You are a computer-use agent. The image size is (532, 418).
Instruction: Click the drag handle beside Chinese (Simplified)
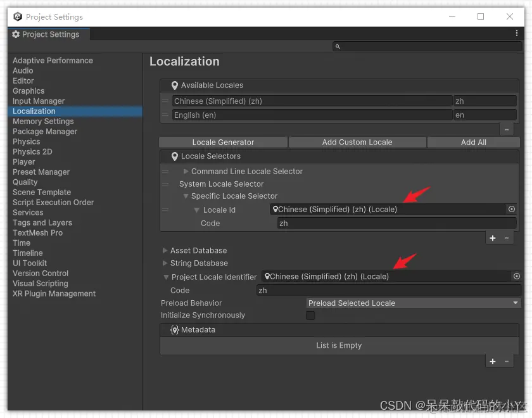(x=164, y=101)
